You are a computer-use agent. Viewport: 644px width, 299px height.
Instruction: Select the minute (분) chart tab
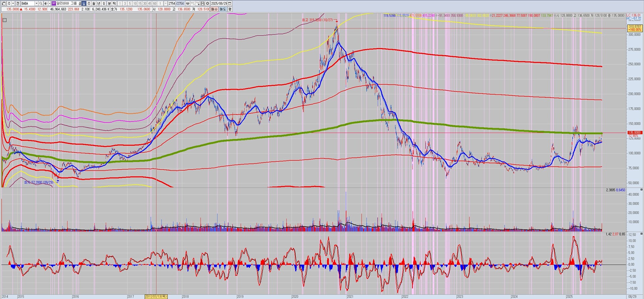click(109, 3)
